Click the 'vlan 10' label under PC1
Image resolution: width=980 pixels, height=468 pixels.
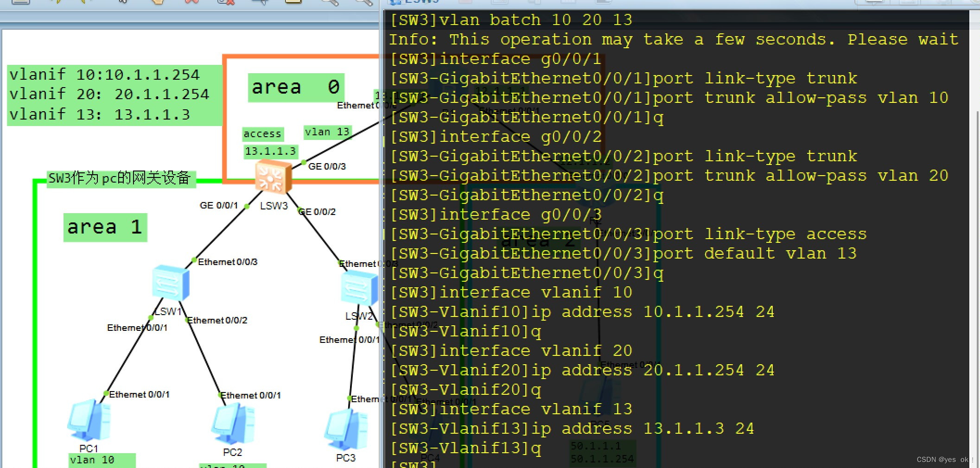tap(92, 460)
